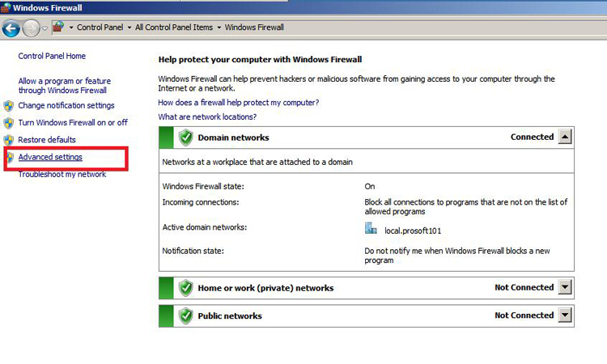Open Turn Windows Firewall on or off
Screen dimensions: 607x364
coord(73,123)
